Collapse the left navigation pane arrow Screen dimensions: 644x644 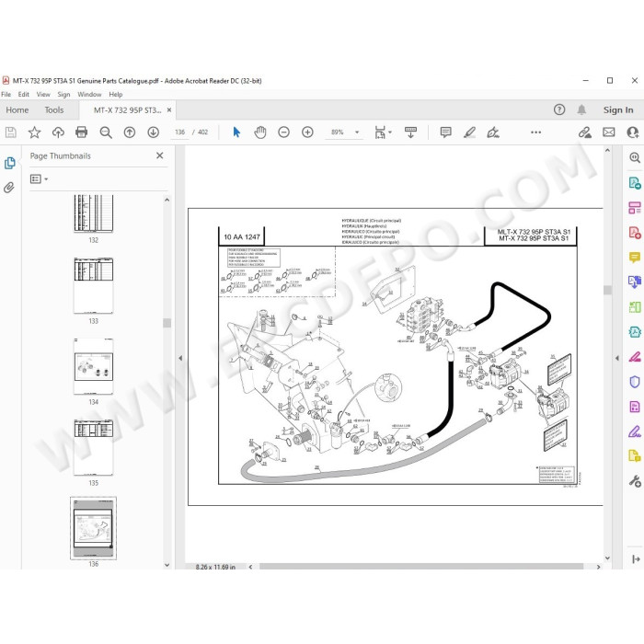point(180,358)
